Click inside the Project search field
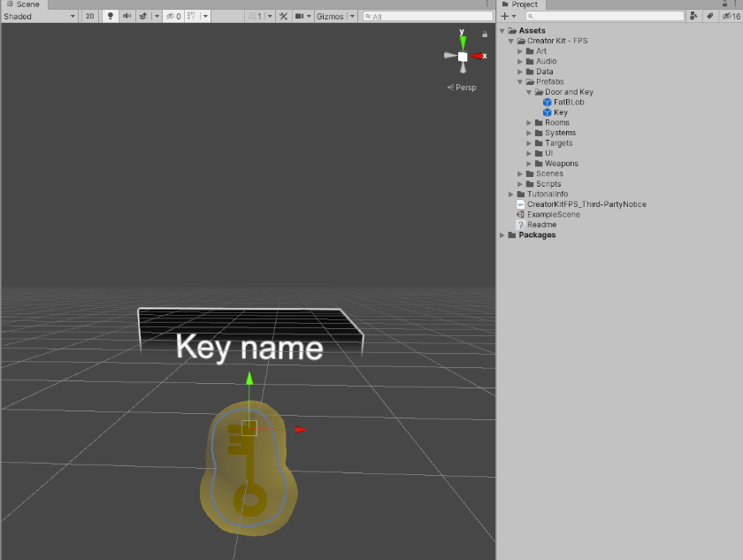The width and height of the screenshot is (743, 560). (601, 15)
